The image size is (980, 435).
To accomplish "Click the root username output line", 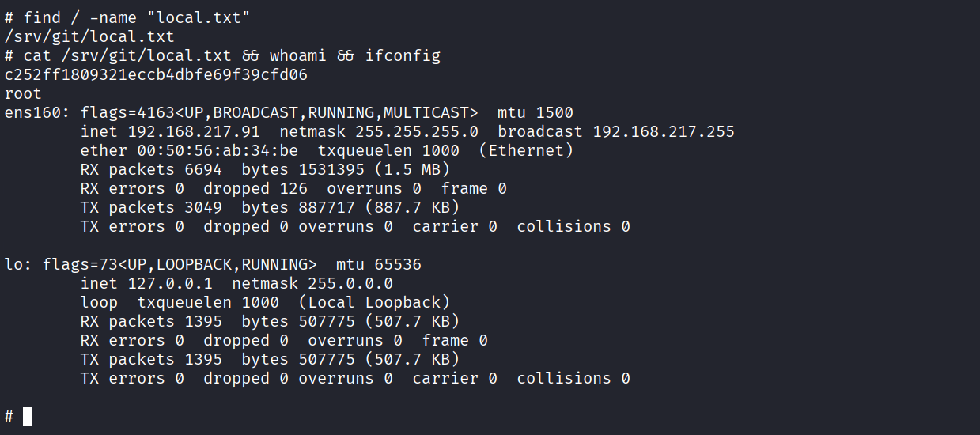I will (x=23, y=93).
